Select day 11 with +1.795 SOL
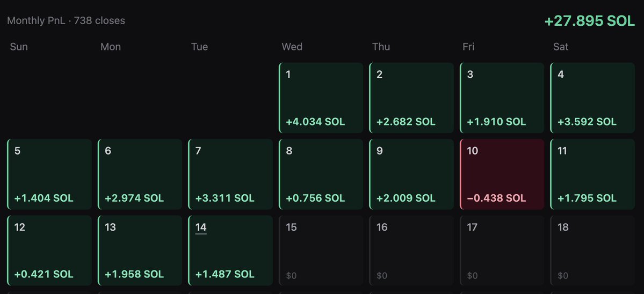This screenshot has width=644, height=294. [592, 174]
